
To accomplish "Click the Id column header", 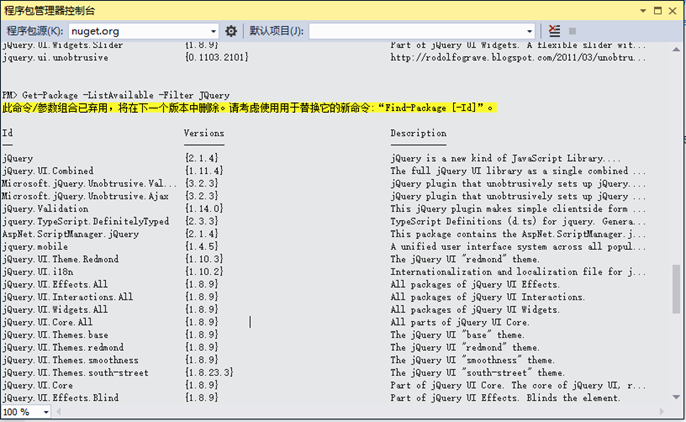I will pyautogui.click(x=7, y=133).
